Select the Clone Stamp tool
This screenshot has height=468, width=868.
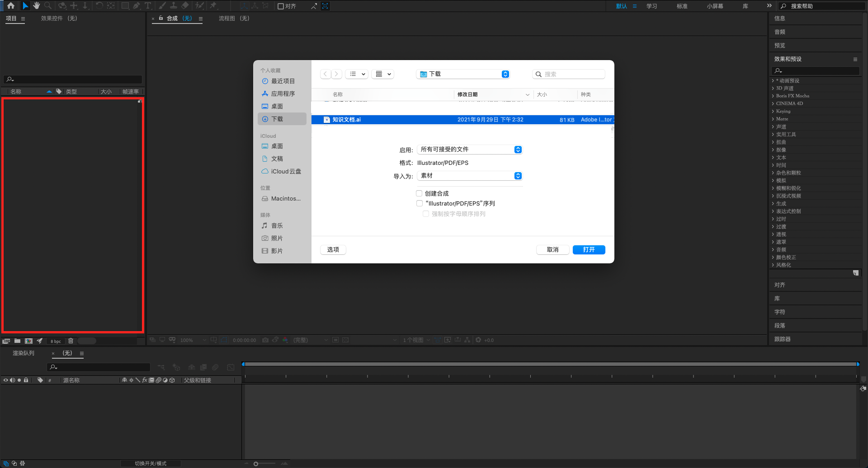coord(173,6)
